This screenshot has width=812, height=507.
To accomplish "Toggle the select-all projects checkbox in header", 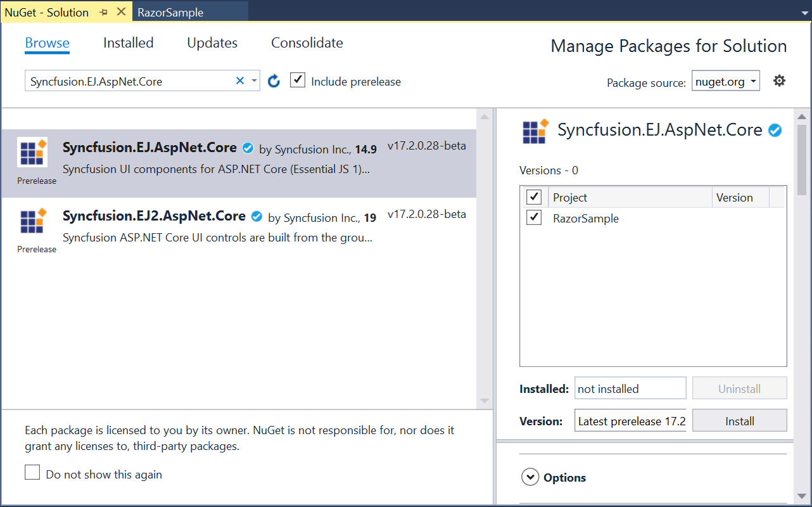I will (534, 197).
